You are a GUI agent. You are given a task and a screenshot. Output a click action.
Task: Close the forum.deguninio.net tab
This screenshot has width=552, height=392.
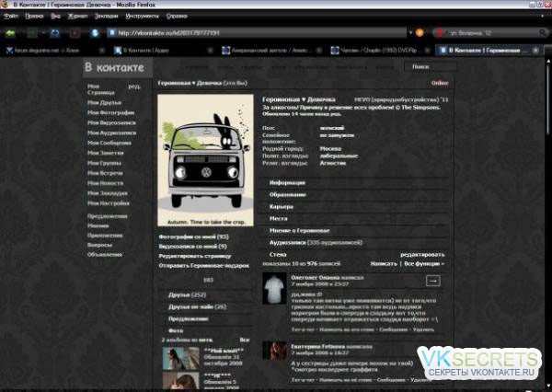[102, 51]
